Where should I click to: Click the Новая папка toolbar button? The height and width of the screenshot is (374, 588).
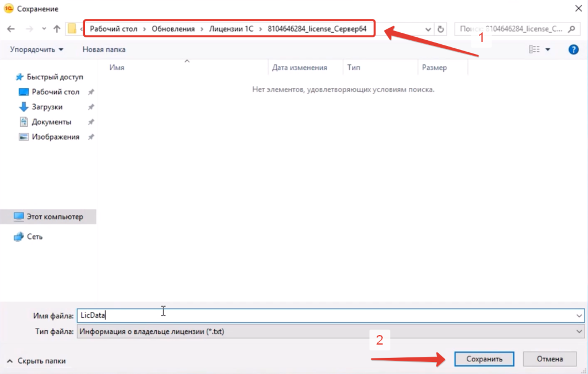(x=104, y=50)
